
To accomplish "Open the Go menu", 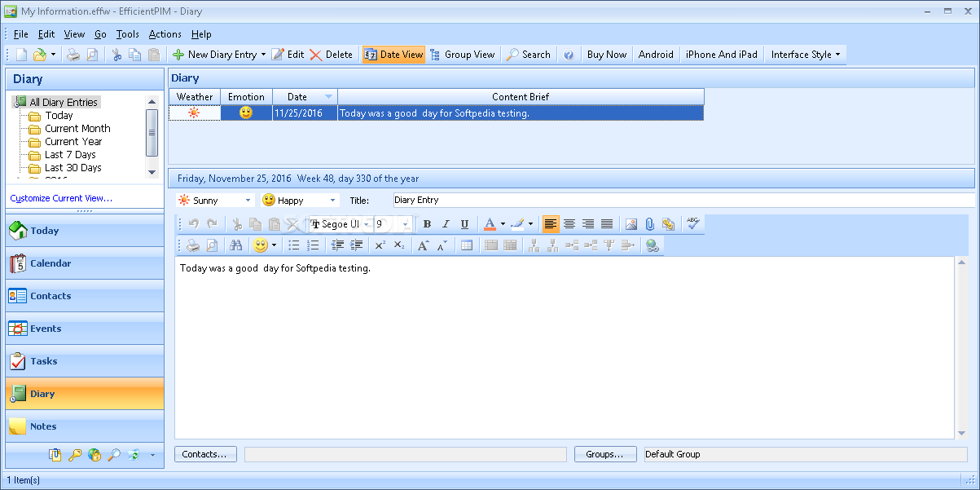I will click(100, 34).
